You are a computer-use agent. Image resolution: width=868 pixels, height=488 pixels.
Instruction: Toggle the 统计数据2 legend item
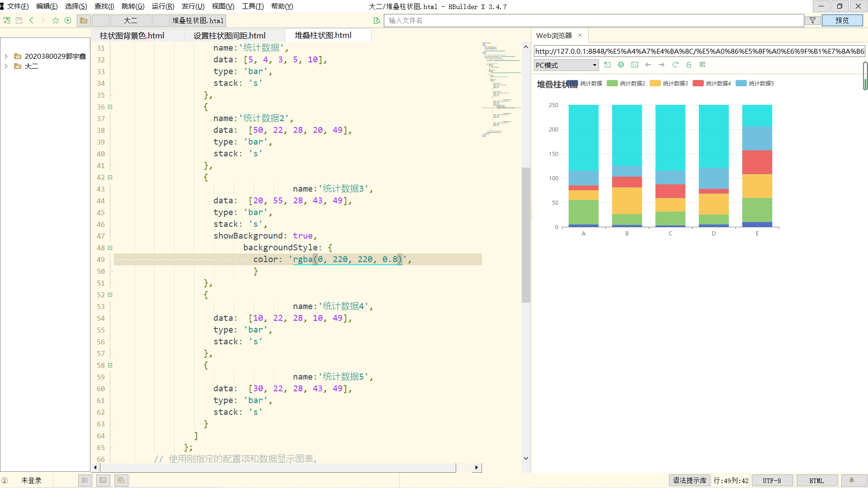coord(626,83)
